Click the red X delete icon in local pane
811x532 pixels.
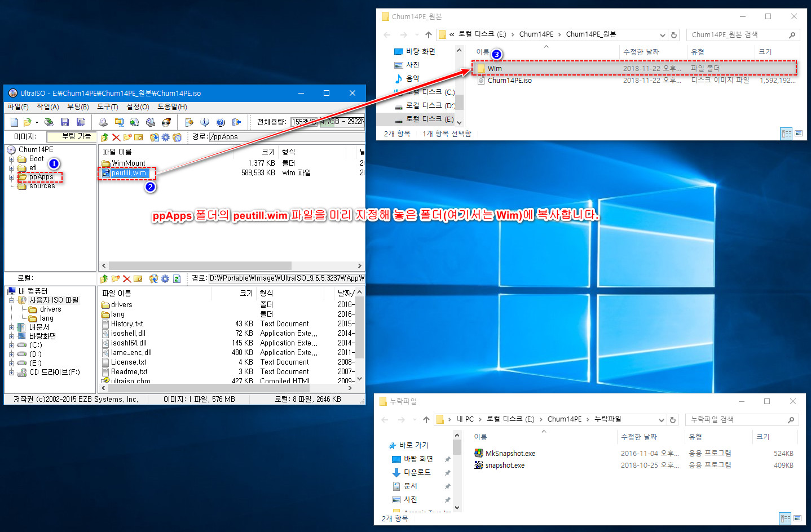[x=127, y=279]
